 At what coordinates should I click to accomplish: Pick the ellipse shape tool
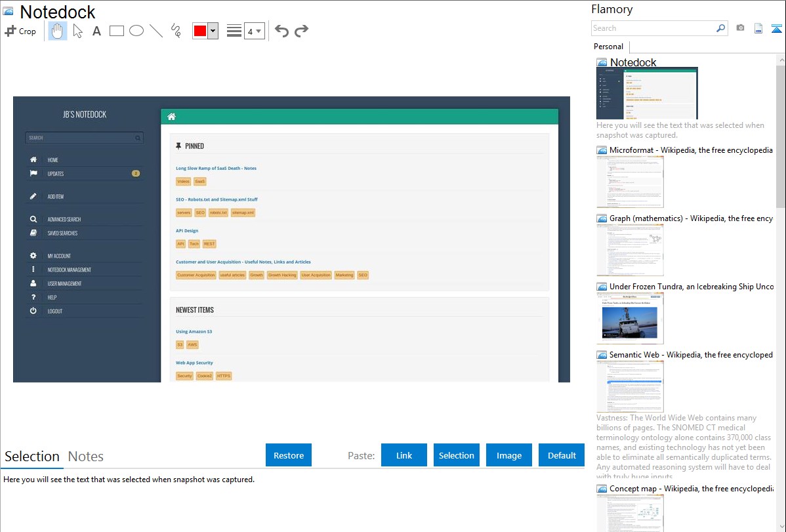136,31
